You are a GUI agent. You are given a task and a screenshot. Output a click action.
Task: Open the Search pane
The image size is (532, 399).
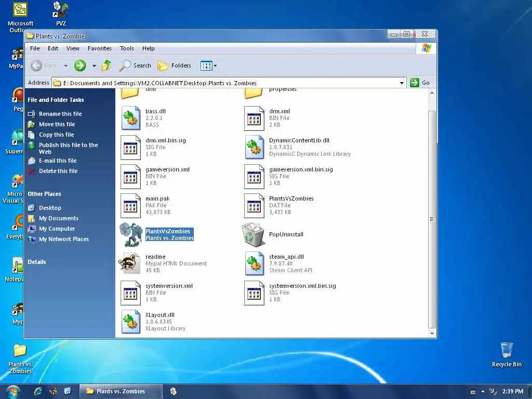[135, 65]
